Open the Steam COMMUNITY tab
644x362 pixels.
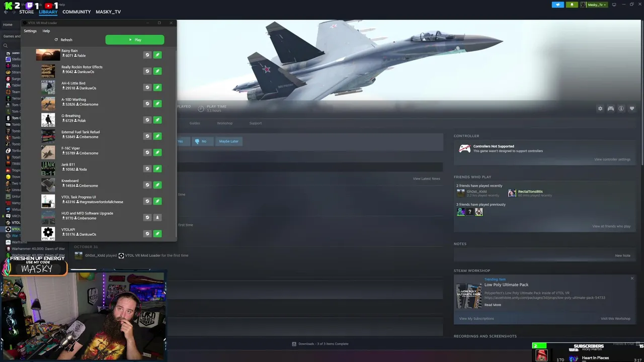point(76,12)
